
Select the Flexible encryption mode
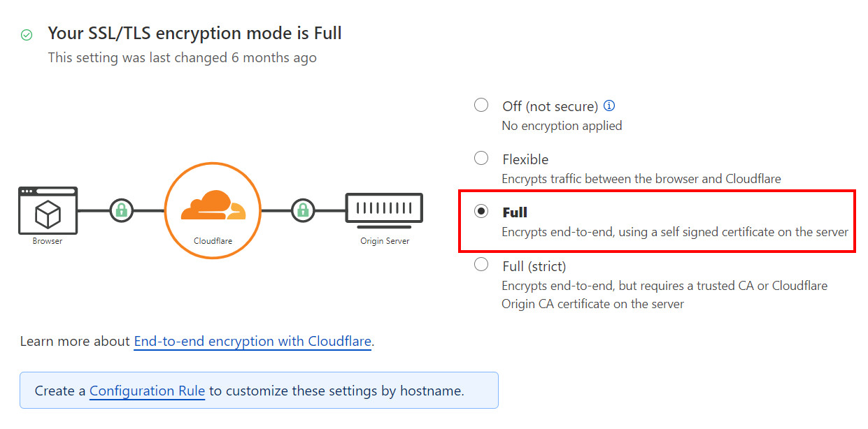click(481, 158)
